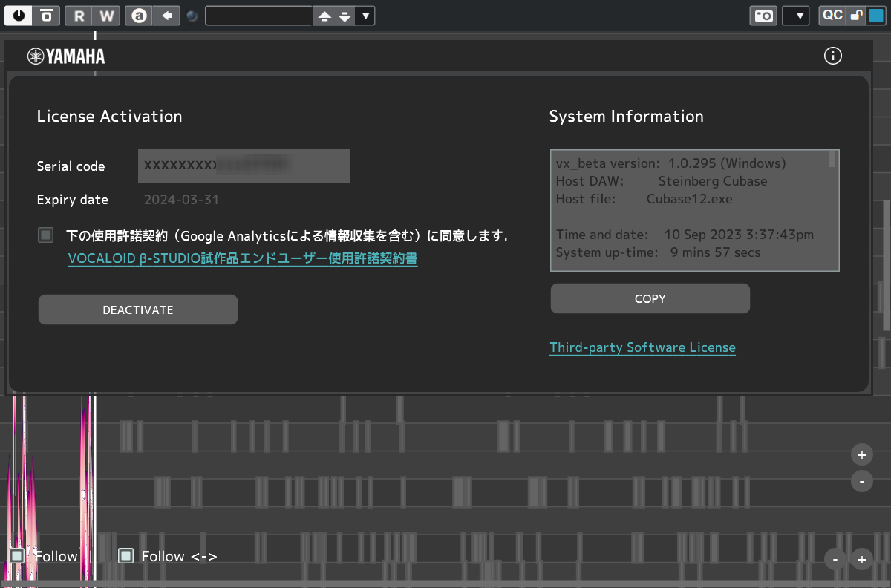891x588 pixels.
Task: Click the Host DAW Steinberg Cubase line
Action: (662, 181)
